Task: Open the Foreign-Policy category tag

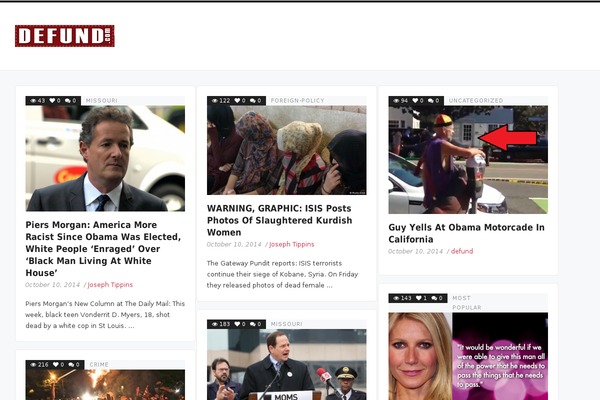Action: tap(297, 101)
